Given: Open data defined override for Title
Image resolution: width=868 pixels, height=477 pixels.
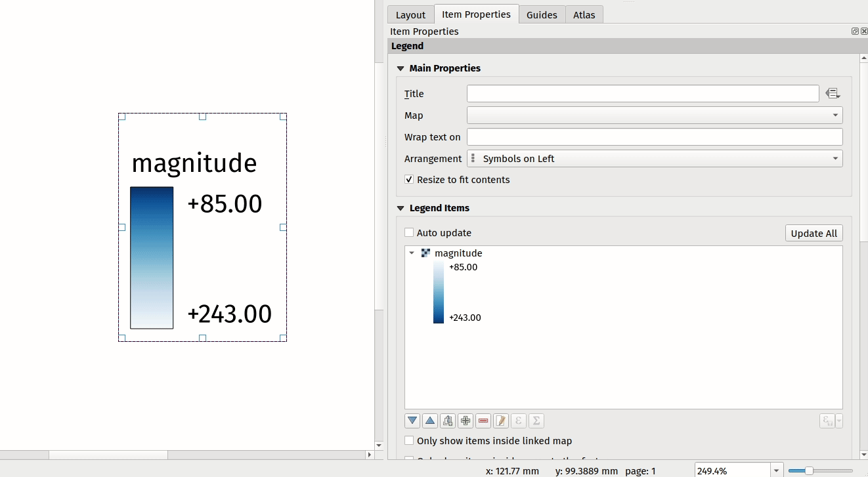Looking at the screenshot, I should tap(833, 94).
